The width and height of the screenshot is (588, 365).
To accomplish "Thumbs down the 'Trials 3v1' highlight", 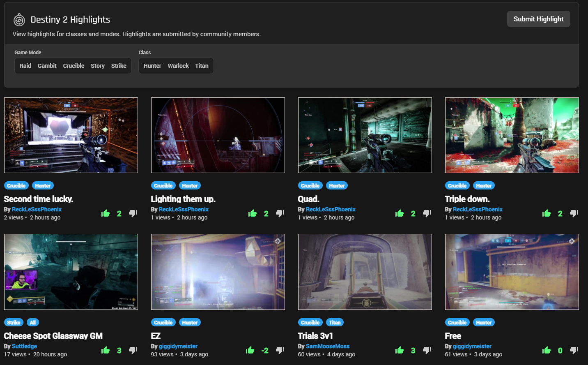I will tap(427, 350).
